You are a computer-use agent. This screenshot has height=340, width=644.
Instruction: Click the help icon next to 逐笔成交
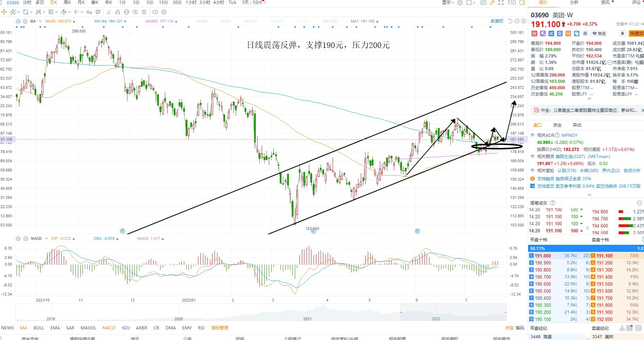pos(553,203)
